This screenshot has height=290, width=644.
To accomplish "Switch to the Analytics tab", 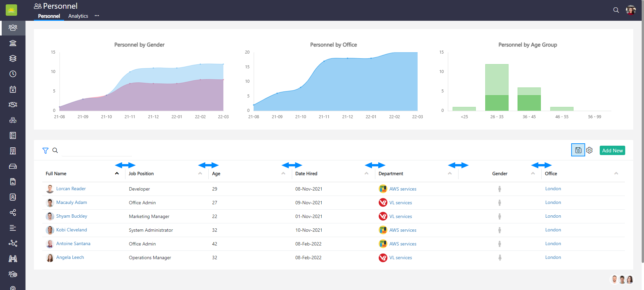I will [x=78, y=16].
